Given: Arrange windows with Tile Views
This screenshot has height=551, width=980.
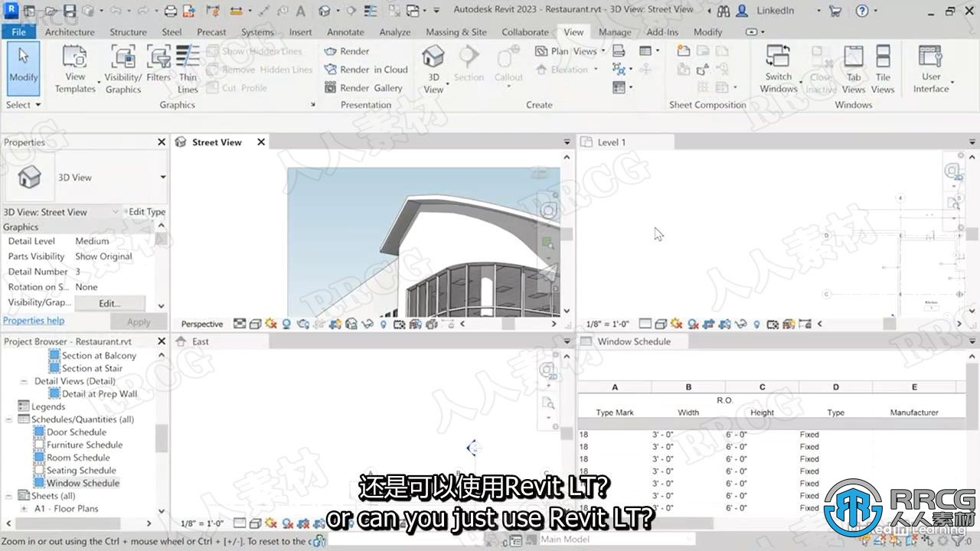Looking at the screenshot, I should (883, 69).
